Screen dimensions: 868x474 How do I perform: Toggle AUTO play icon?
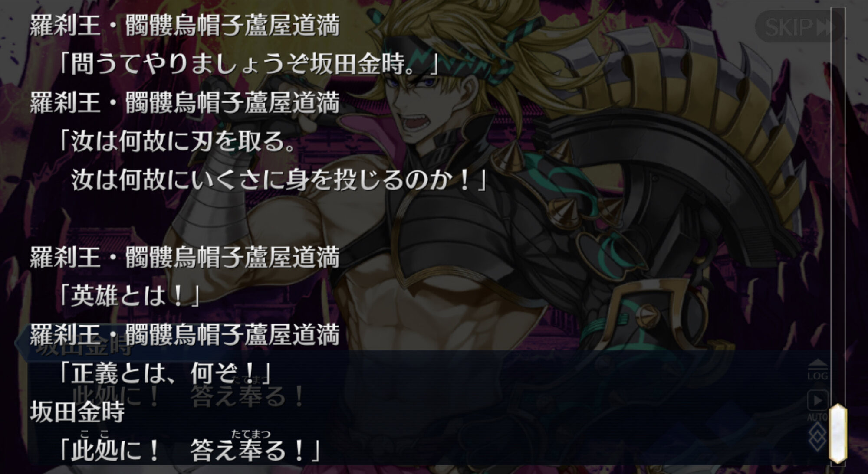point(818,405)
